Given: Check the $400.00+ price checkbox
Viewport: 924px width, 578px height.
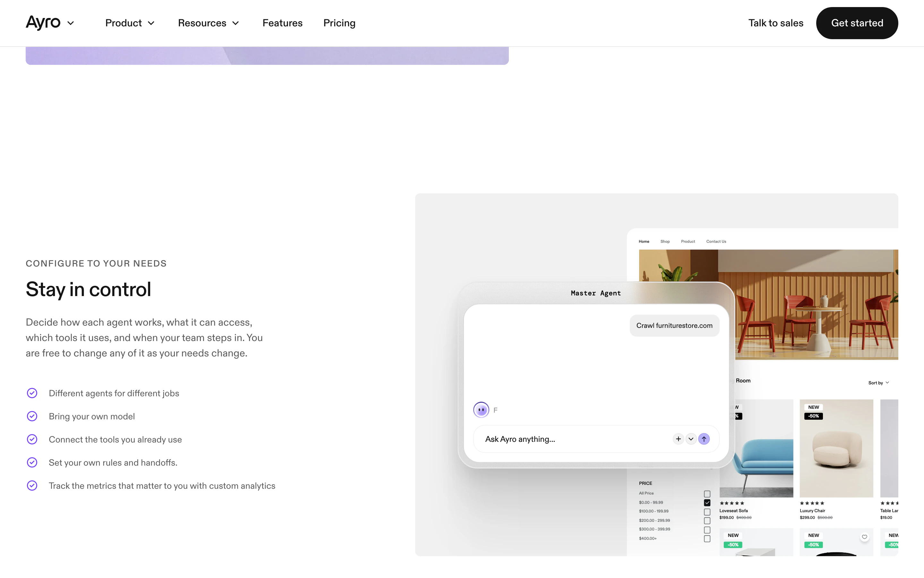Looking at the screenshot, I should [707, 539].
